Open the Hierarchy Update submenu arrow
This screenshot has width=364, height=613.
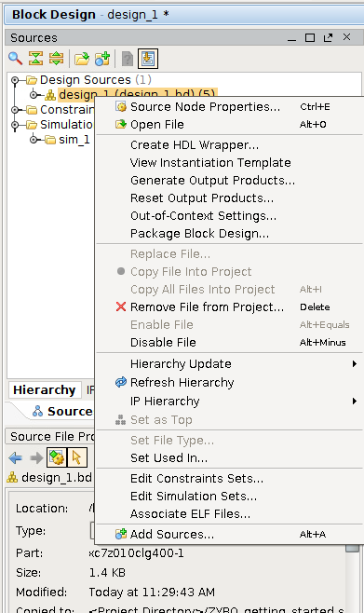point(355,363)
